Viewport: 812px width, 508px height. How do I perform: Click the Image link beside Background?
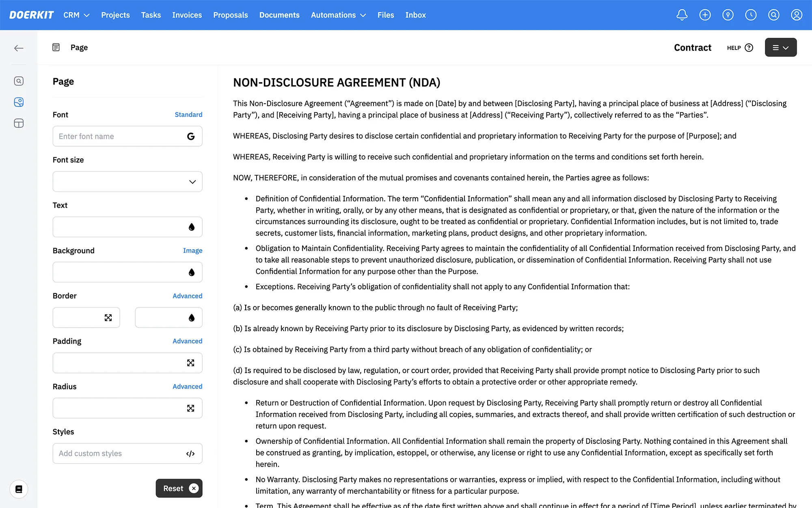click(x=192, y=251)
